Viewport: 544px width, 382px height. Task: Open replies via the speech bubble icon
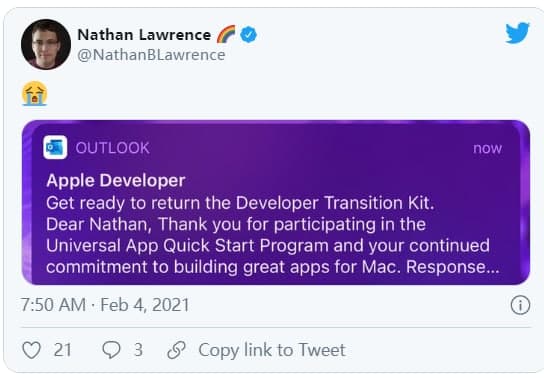(111, 349)
